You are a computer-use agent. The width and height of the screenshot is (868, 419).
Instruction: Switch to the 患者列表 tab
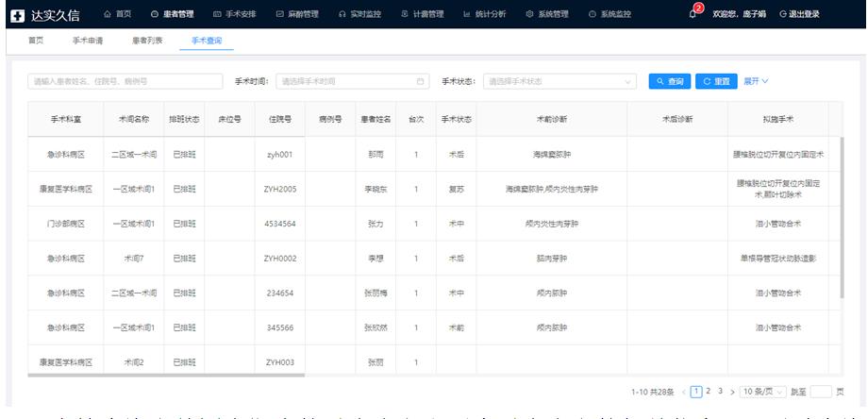tap(147, 41)
